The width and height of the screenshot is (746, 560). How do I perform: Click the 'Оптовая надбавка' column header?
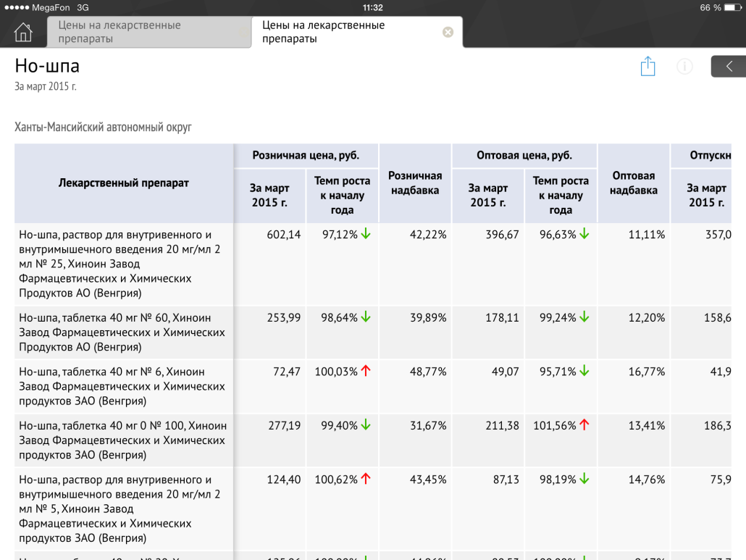[634, 183]
